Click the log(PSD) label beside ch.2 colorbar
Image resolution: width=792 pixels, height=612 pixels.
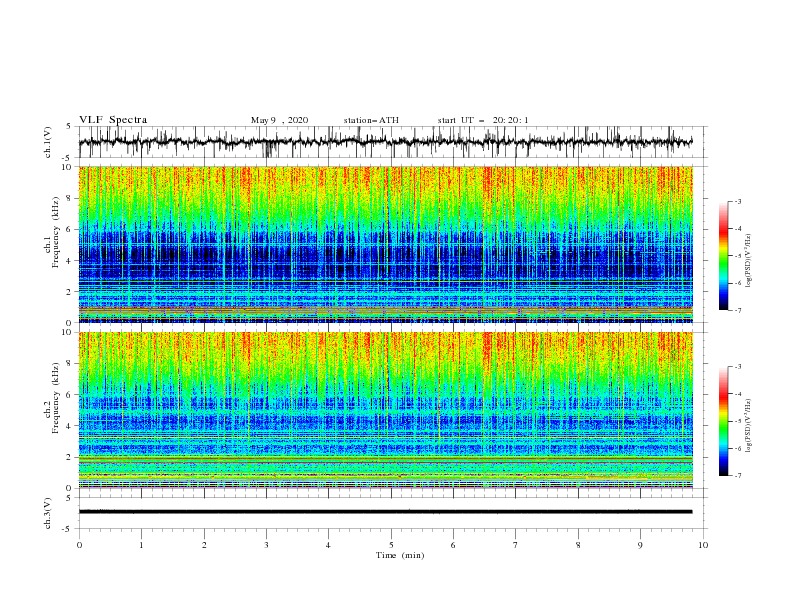(749, 426)
